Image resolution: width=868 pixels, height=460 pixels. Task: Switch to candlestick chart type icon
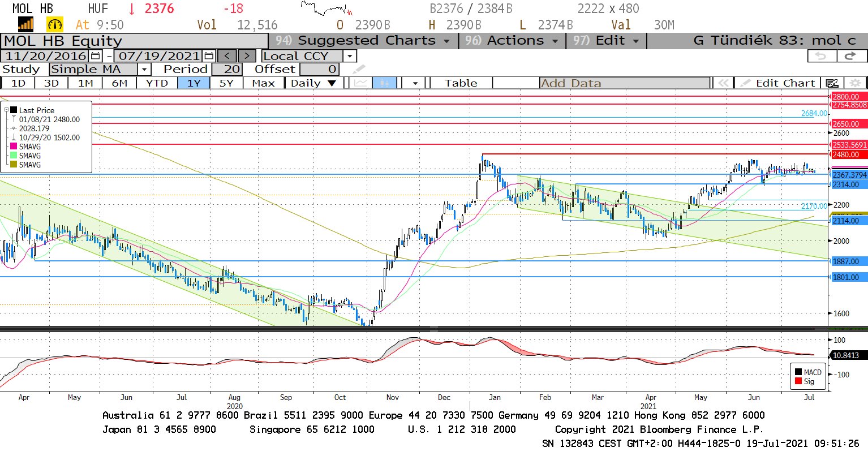[x=384, y=83]
